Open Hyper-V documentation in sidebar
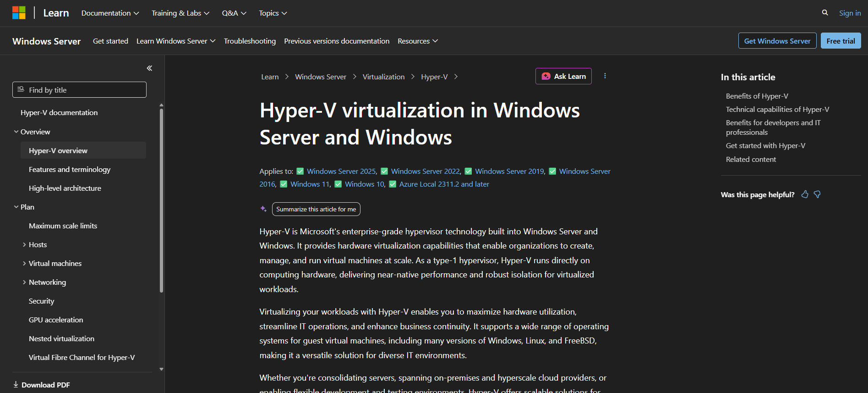Image resolution: width=868 pixels, height=393 pixels. pyautogui.click(x=59, y=112)
